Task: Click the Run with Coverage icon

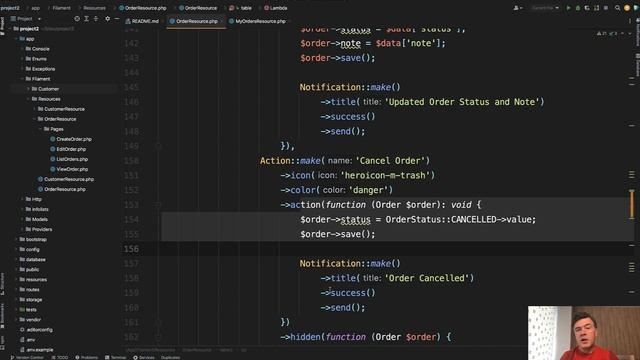Action: (587, 8)
